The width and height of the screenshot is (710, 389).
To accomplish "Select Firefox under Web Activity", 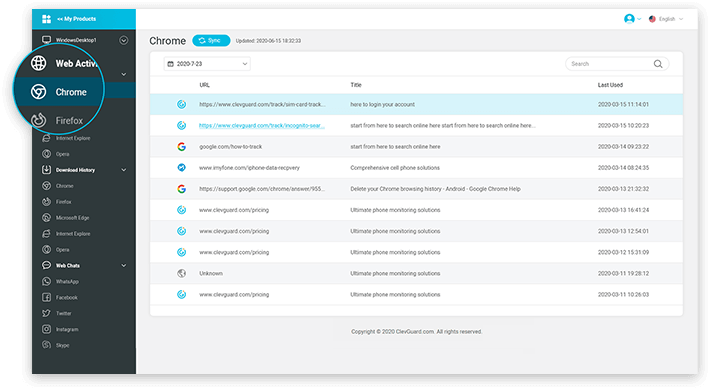I will pos(69,120).
